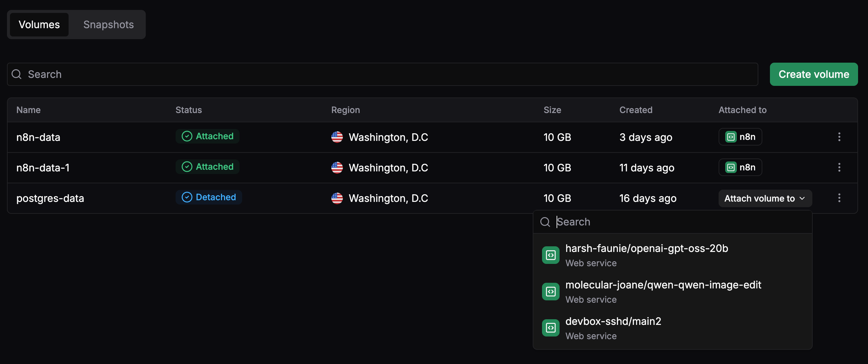The width and height of the screenshot is (868, 364).
Task: Click the molecular-joane web service icon
Action: pyautogui.click(x=551, y=291)
